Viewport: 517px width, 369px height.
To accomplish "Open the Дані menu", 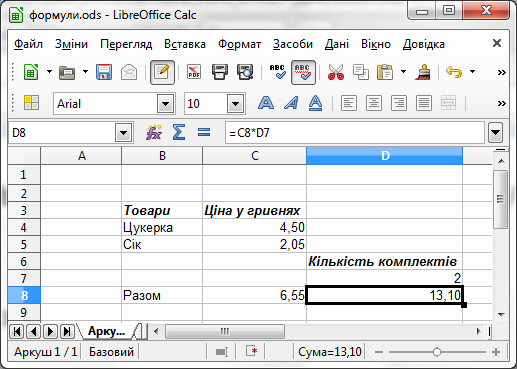I will tap(337, 44).
